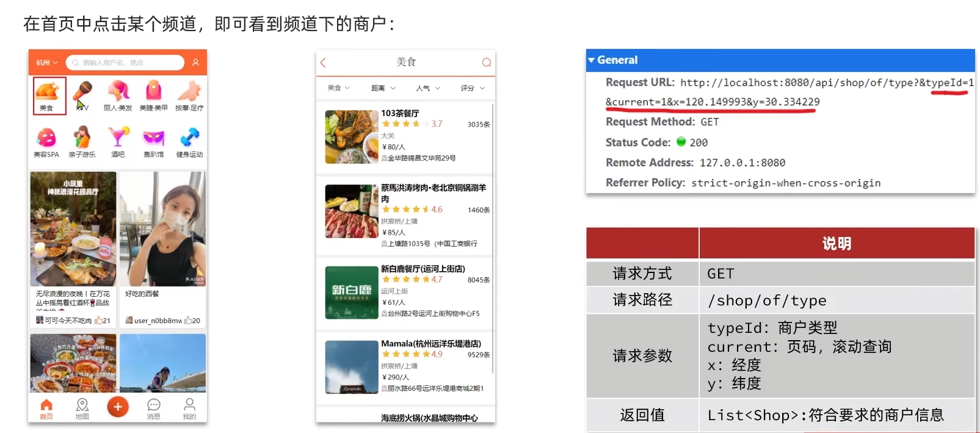The height and width of the screenshot is (433, 980).
Task: Click the Request URL value
Action: [789, 92]
